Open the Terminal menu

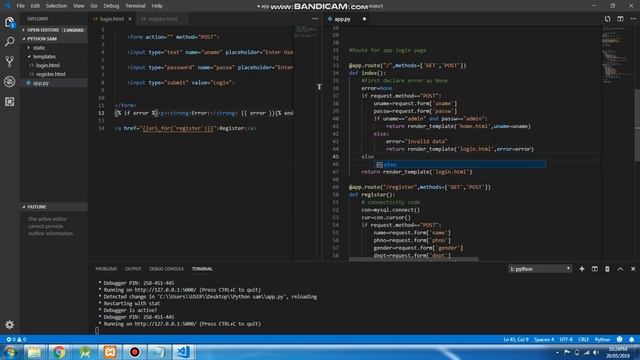[135, 6]
